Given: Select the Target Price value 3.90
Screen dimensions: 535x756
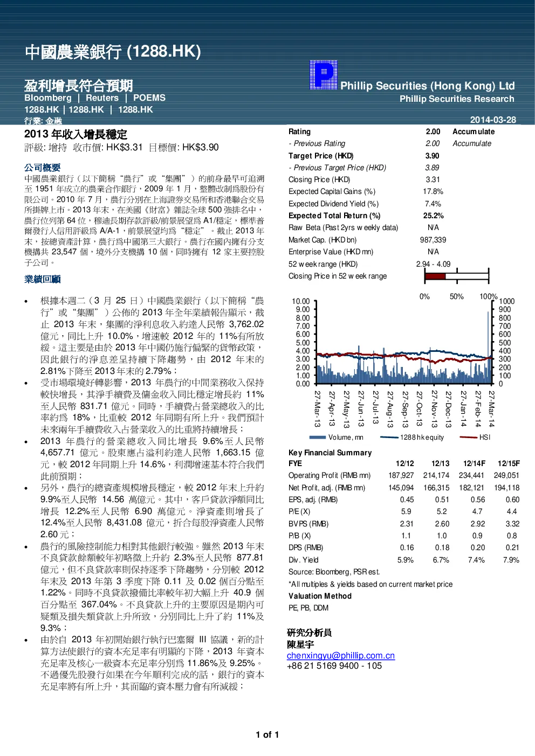Looking at the screenshot, I should point(433,156).
